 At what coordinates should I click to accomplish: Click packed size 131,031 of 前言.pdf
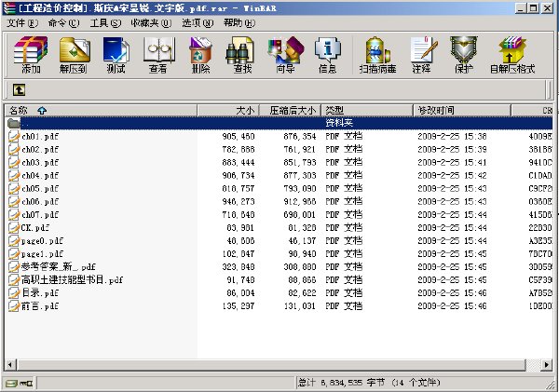299,306
